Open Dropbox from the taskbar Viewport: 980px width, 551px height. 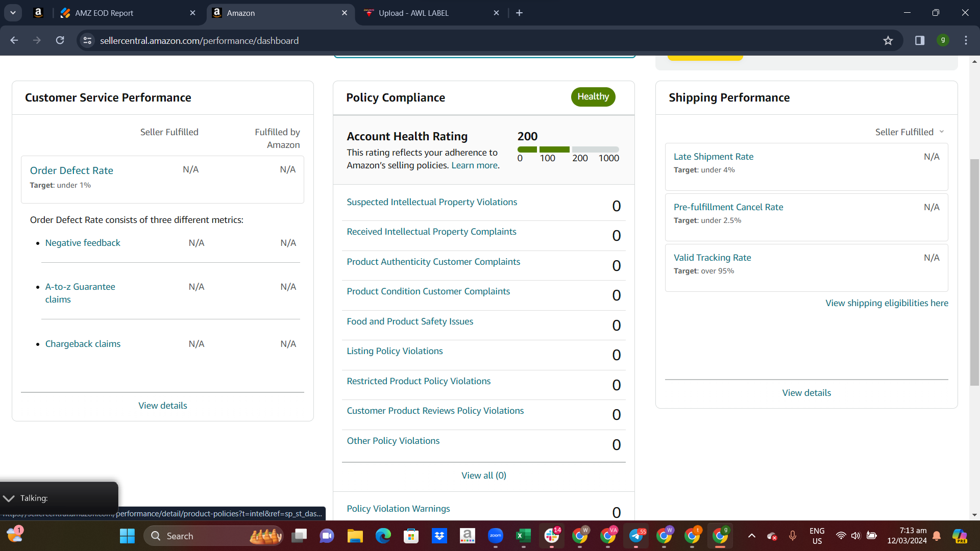click(439, 536)
